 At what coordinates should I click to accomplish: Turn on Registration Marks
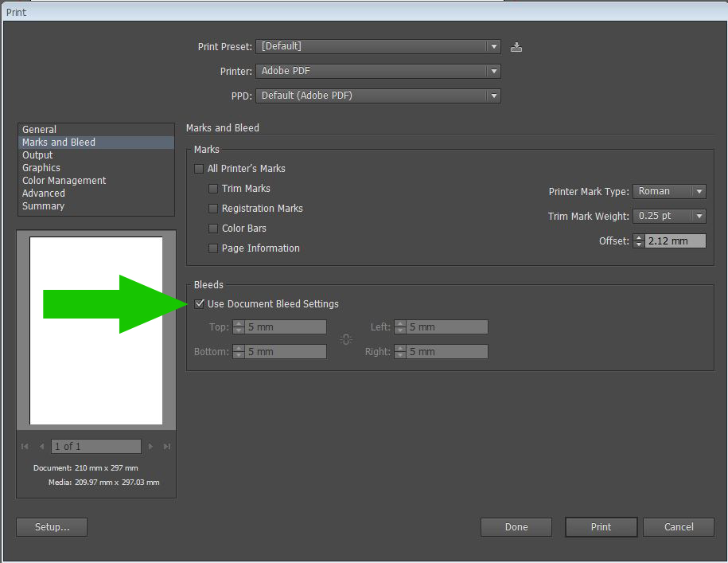coord(213,209)
